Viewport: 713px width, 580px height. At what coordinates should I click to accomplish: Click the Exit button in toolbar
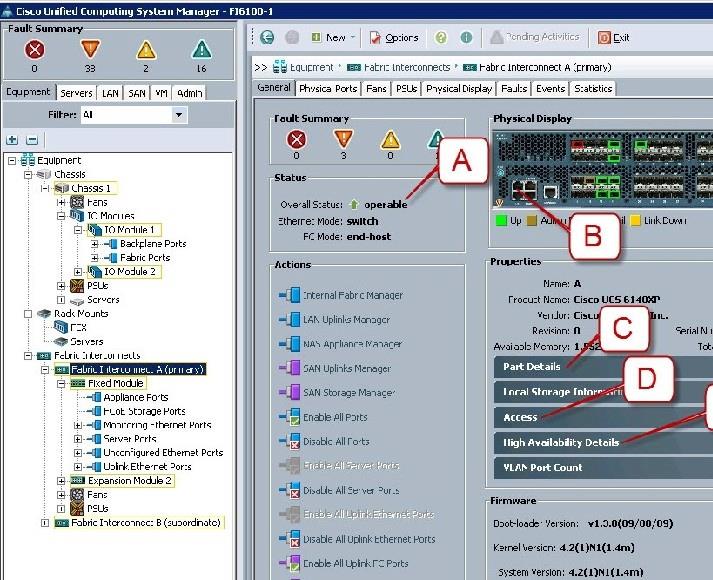point(614,37)
